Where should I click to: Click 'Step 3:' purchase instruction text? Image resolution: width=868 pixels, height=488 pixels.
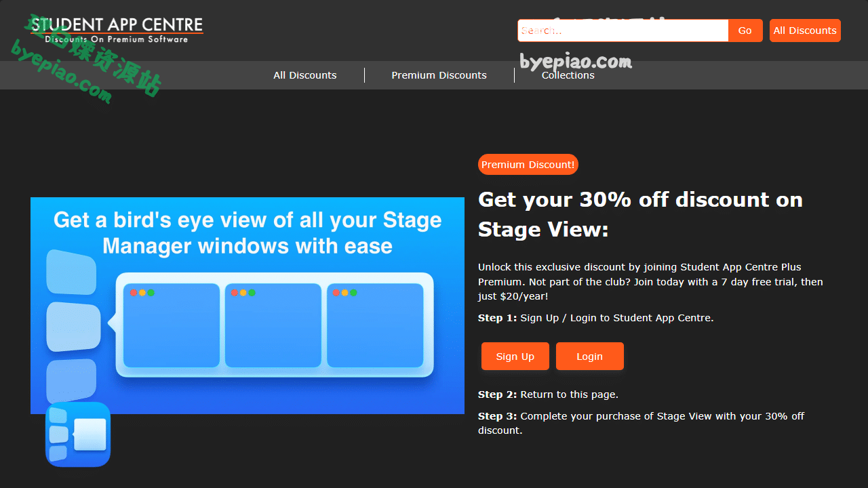[x=641, y=423]
